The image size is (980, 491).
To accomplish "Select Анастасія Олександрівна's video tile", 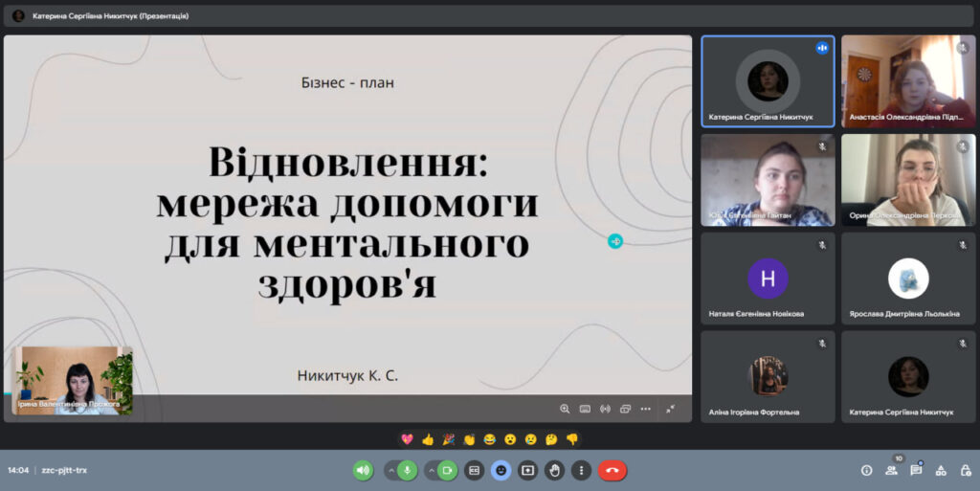I will 907,81.
